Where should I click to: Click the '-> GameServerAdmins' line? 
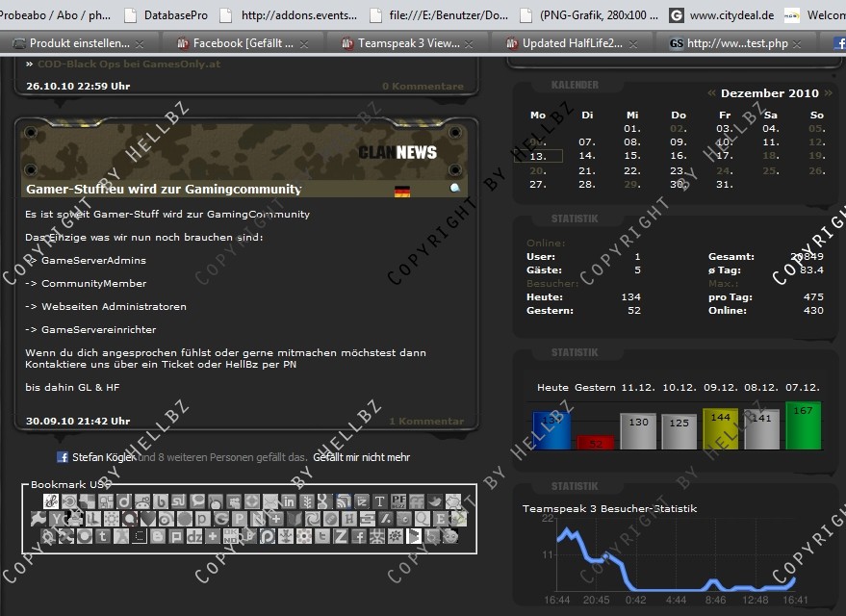[86, 260]
